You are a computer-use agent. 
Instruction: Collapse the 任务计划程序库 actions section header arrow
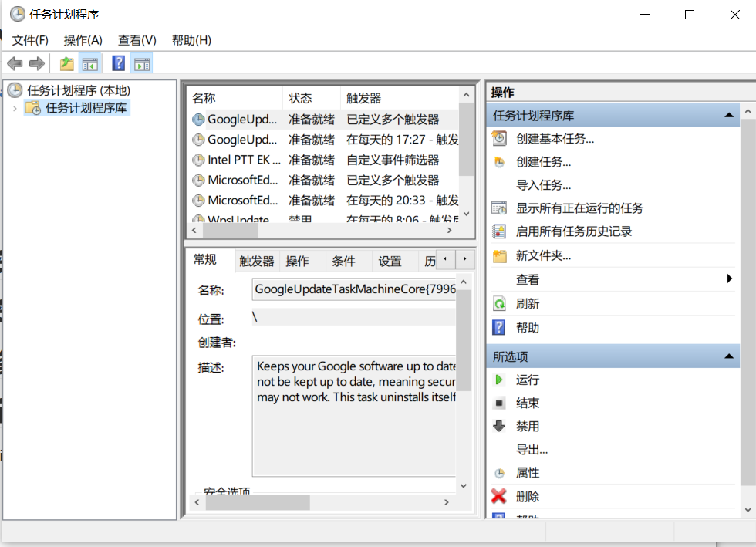[729, 115]
